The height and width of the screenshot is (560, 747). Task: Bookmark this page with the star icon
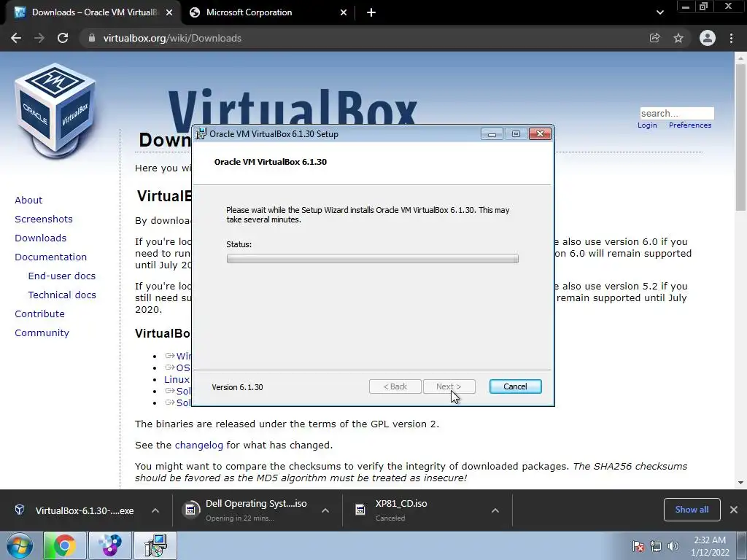pos(678,38)
